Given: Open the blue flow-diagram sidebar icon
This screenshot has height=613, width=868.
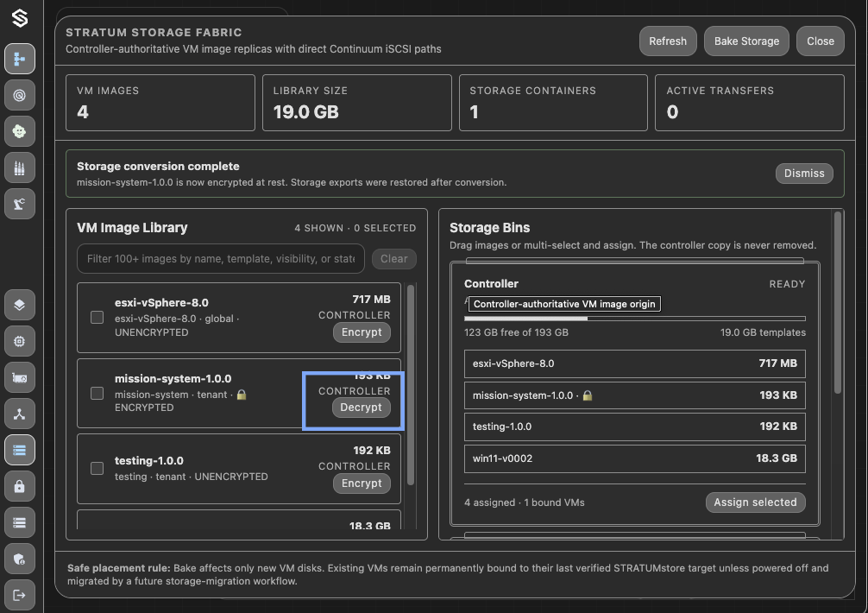Looking at the screenshot, I should pos(20,59).
